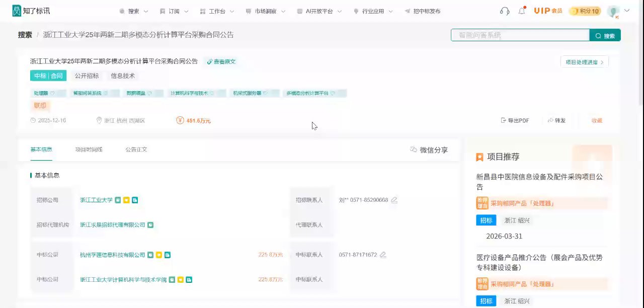
Task: Click the 公开招标 label
Action: [x=87, y=76]
